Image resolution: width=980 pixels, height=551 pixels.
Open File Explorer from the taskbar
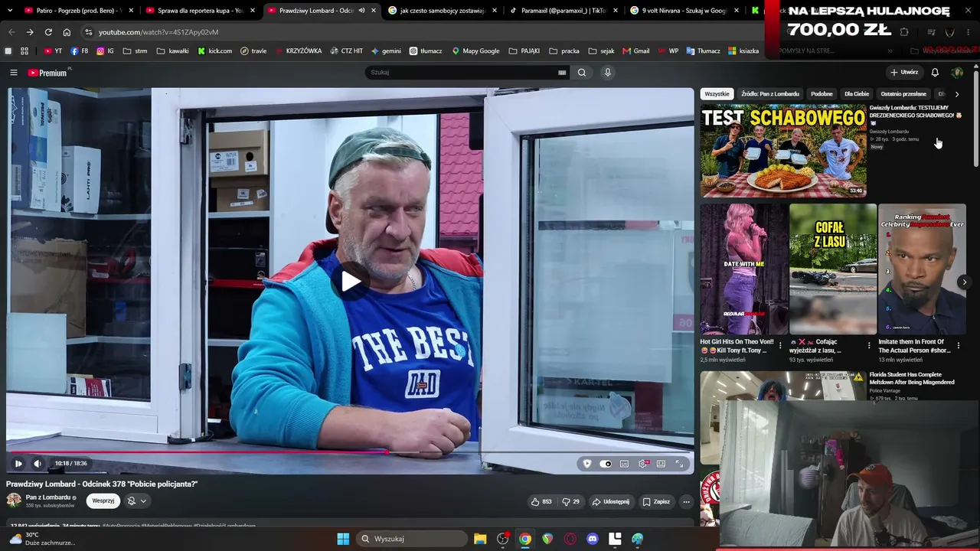point(480,539)
